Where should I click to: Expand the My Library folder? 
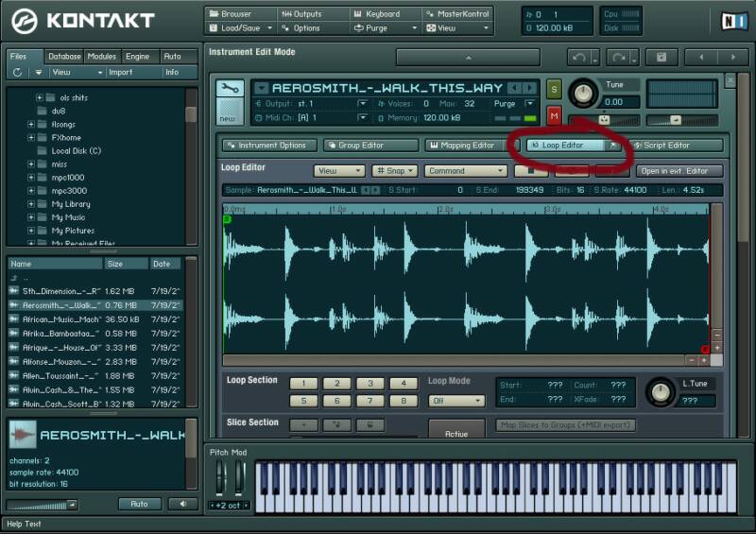31,204
